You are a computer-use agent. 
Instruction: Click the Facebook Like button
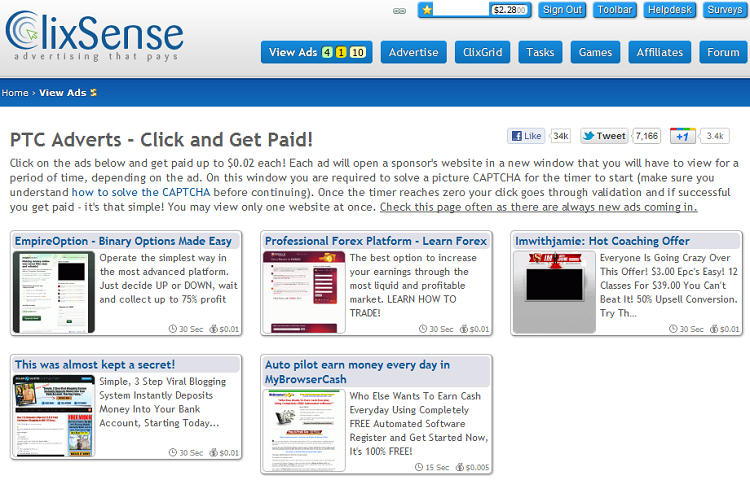[526, 136]
